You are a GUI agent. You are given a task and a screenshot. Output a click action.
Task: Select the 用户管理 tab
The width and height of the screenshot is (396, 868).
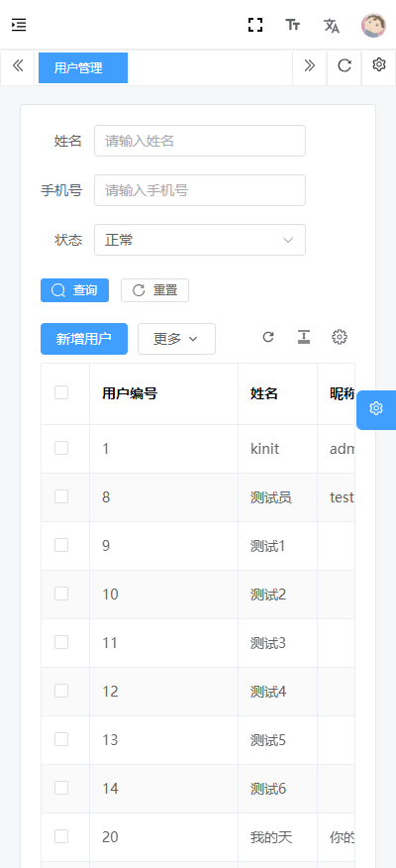(83, 67)
